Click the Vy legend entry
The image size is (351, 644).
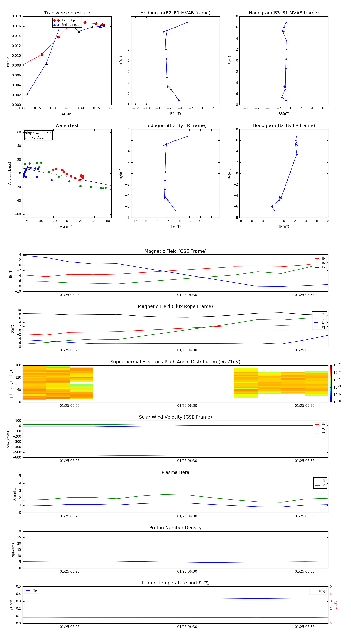[320, 429]
